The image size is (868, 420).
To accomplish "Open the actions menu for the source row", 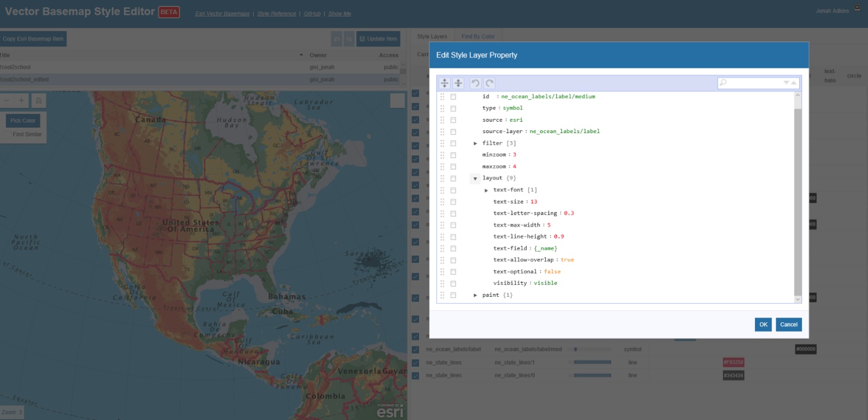I will coord(453,120).
